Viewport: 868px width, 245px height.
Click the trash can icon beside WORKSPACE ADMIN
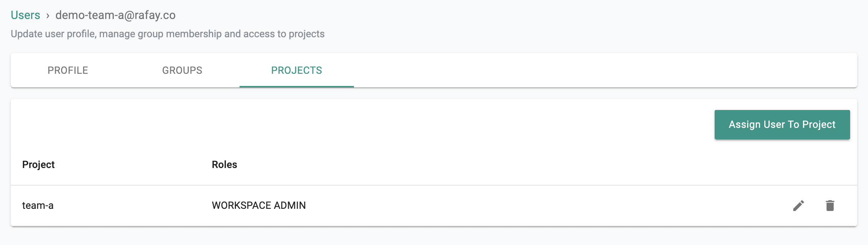click(x=830, y=206)
